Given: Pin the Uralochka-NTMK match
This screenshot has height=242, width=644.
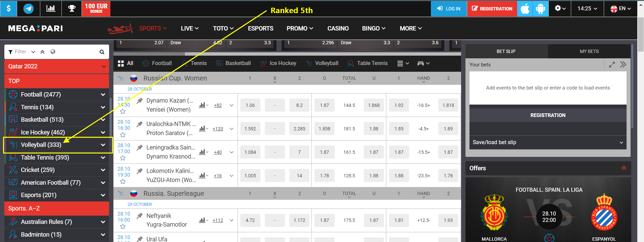Looking at the screenshot, I should tap(140, 124).
